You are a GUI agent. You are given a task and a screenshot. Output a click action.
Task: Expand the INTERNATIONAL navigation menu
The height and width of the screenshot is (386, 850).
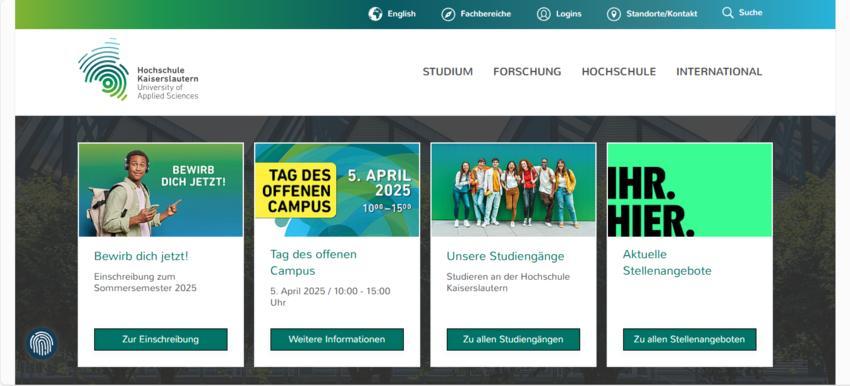(x=719, y=72)
